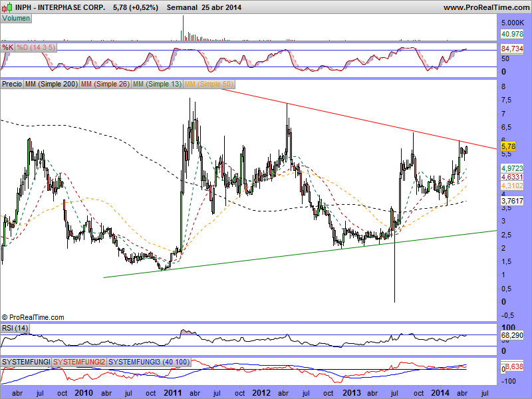Click the -0,5 price axis label
Image resolution: width=532 pixels, height=399 pixels.
tap(507, 315)
